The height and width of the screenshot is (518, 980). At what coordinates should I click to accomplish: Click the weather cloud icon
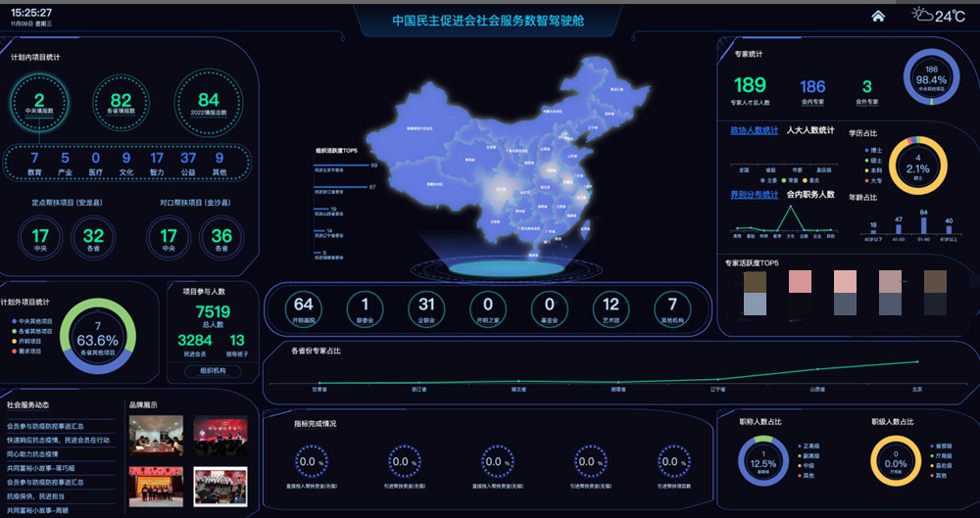pos(921,15)
